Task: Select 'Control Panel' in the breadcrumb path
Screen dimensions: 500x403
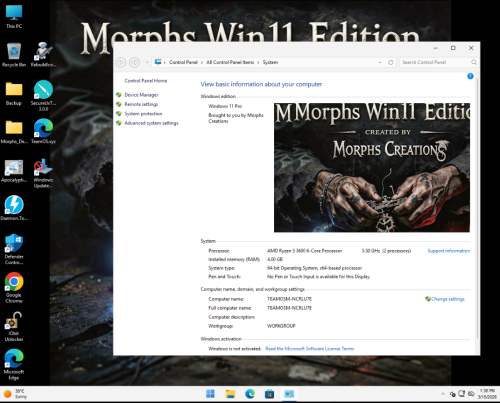Action: 183,62
